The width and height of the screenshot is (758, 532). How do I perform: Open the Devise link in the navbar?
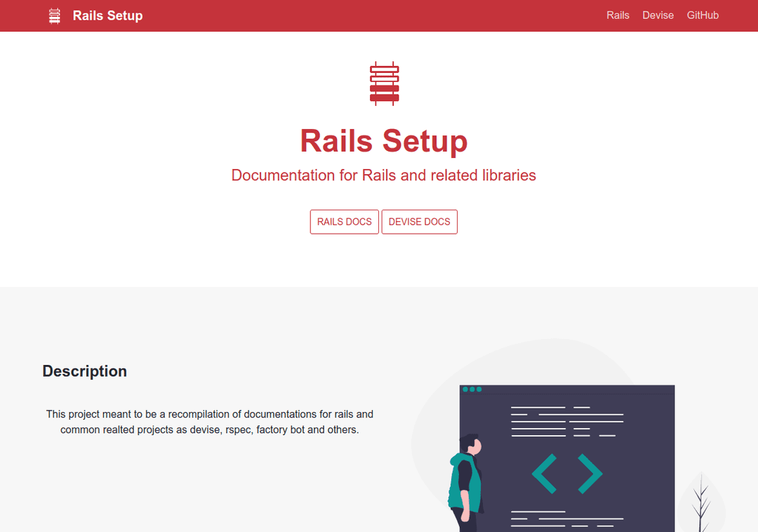658,15
